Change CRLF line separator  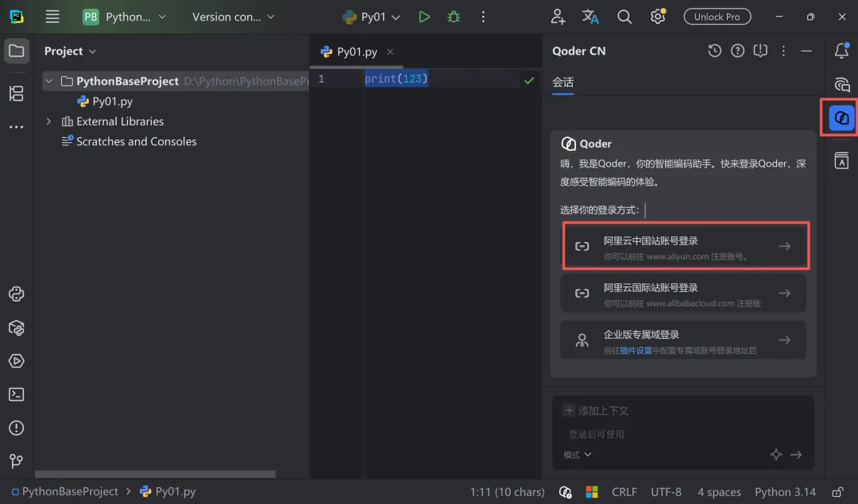pos(624,492)
